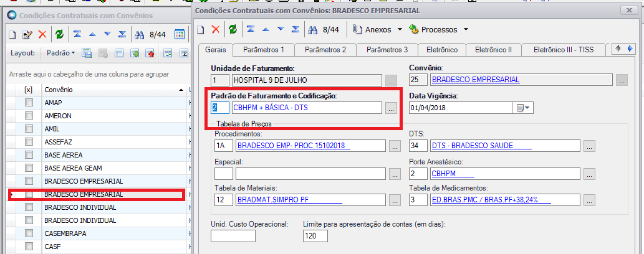Delete record in BRADESCO EMPRESARIAL dialog
Image resolution: width=644 pixels, height=254 pixels.
point(216,29)
